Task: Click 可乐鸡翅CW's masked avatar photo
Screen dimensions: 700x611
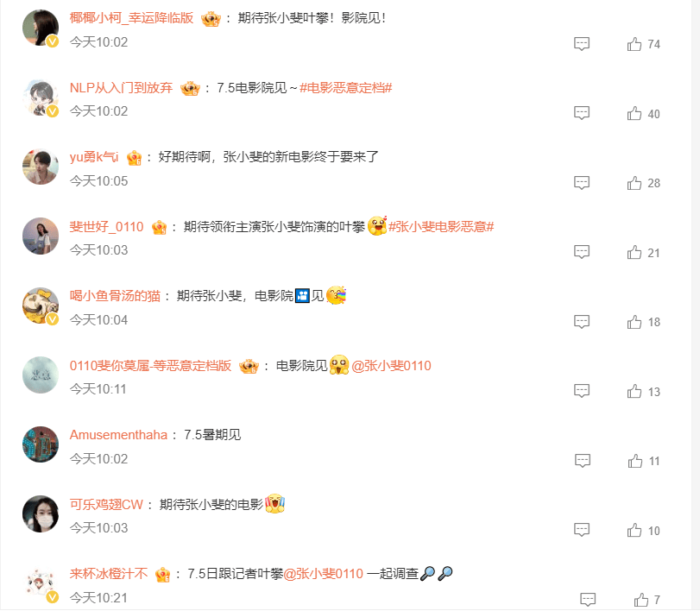Action: pos(41,513)
